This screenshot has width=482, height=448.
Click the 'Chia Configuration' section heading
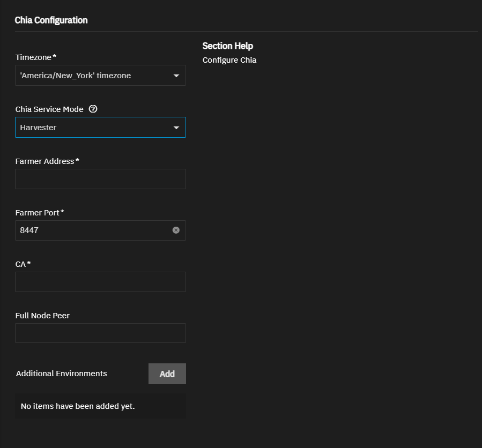coord(51,20)
